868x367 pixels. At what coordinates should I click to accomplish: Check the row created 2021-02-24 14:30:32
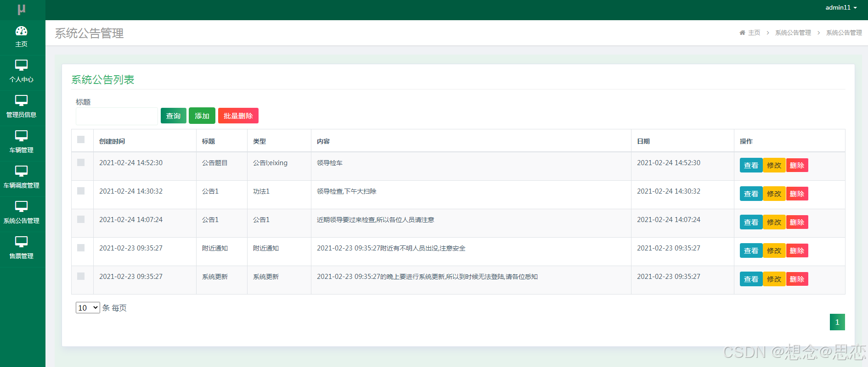point(81,191)
